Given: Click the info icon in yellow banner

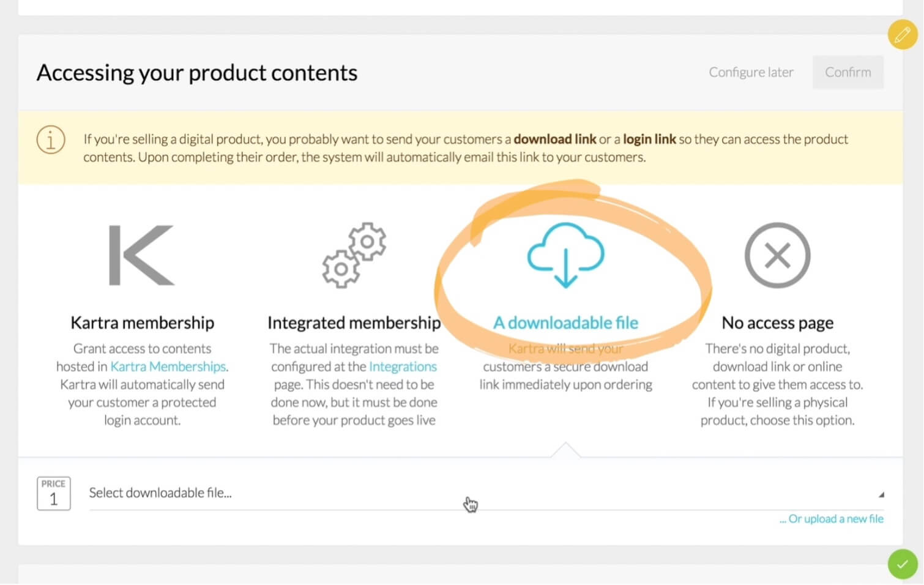Looking at the screenshot, I should pyautogui.click(x=51, y=140).
